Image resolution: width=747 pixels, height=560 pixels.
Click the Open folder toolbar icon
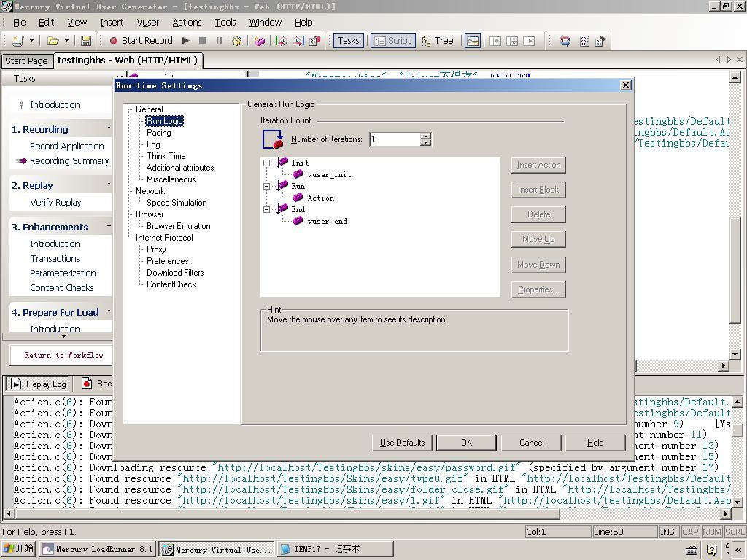click(x=53, y=41)
